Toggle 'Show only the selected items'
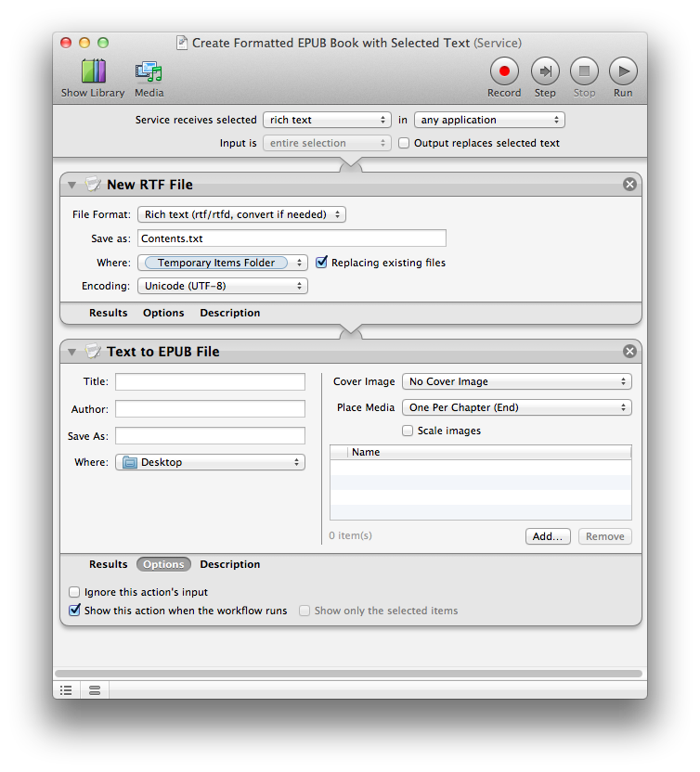 [x=305, y=611]
